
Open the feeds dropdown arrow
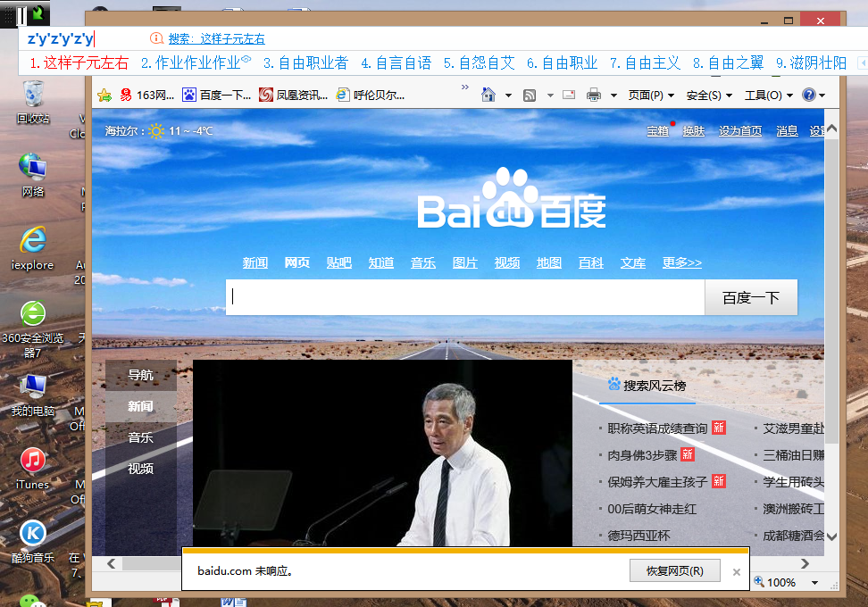pyautogui.click(x=550, y=96)
